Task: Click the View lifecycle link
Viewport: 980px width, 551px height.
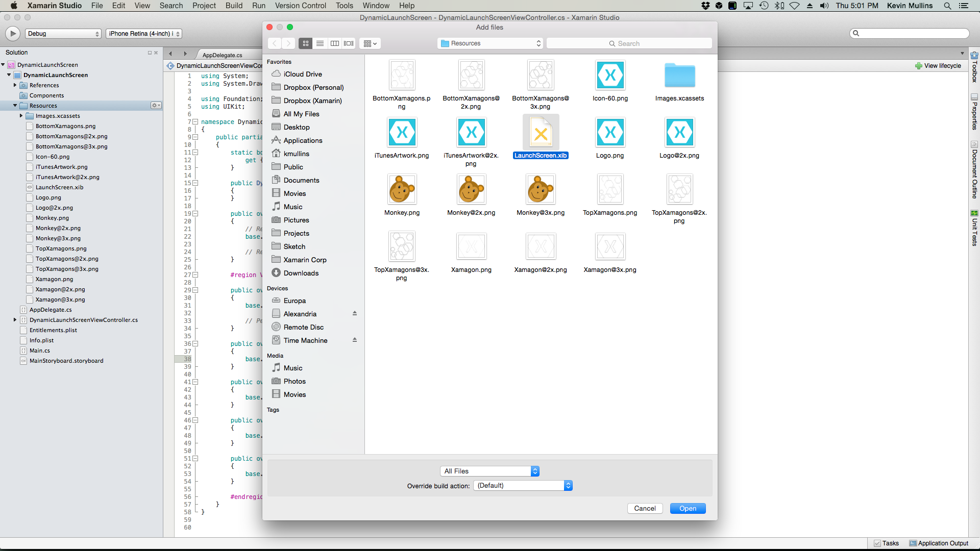Action: pyautogui.click(x=938, y=66)
